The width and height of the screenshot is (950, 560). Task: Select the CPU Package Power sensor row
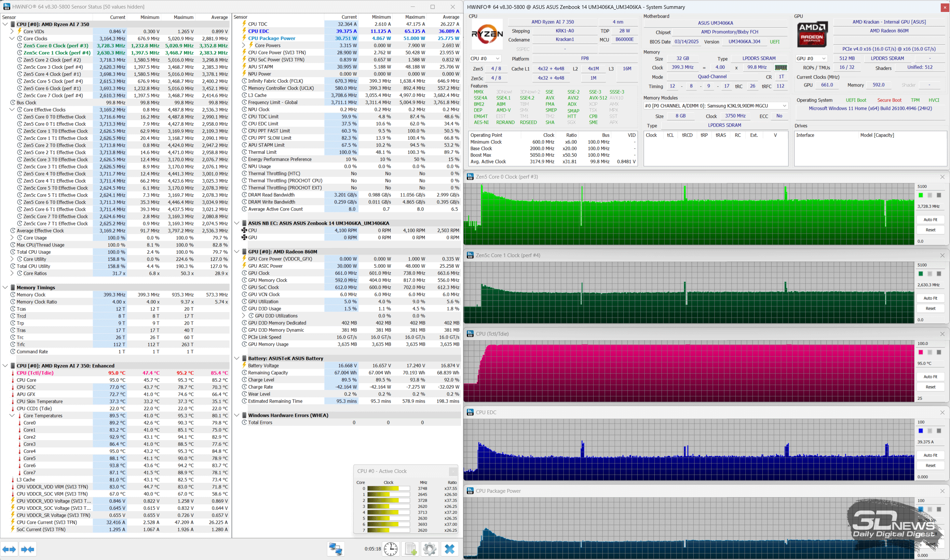point(350,38)
